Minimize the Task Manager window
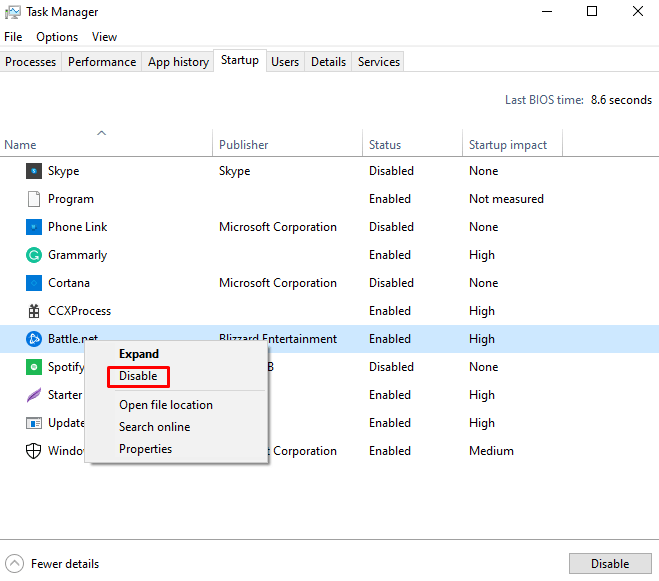Screen dimensions: 659x581 point(547,12)
